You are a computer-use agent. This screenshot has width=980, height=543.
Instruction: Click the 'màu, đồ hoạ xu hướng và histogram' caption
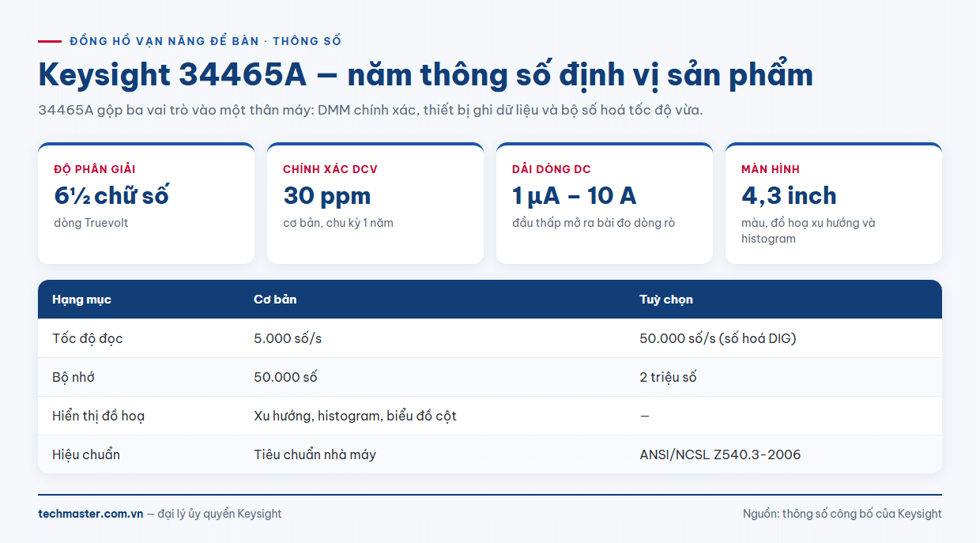point(808,231)
